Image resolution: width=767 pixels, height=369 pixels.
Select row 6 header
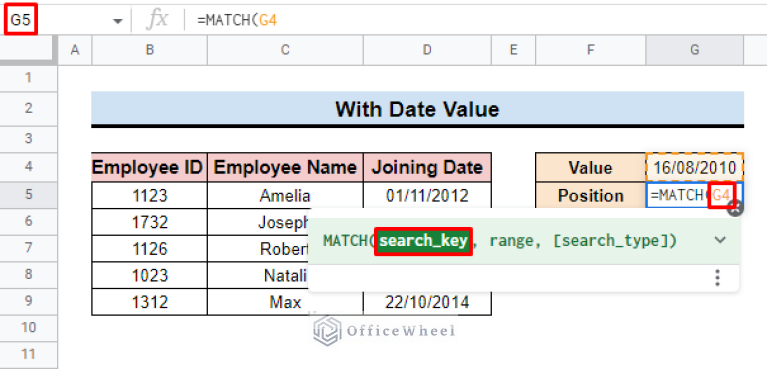tap(29, 221)
